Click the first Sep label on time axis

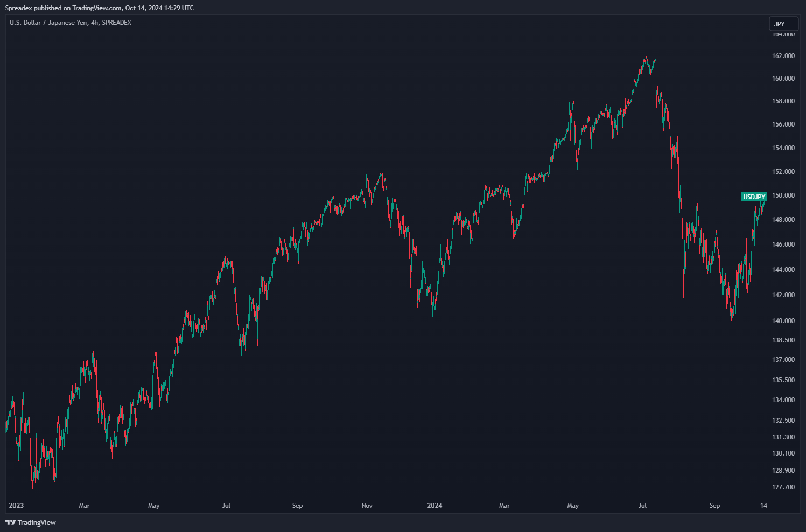point(297,506)
